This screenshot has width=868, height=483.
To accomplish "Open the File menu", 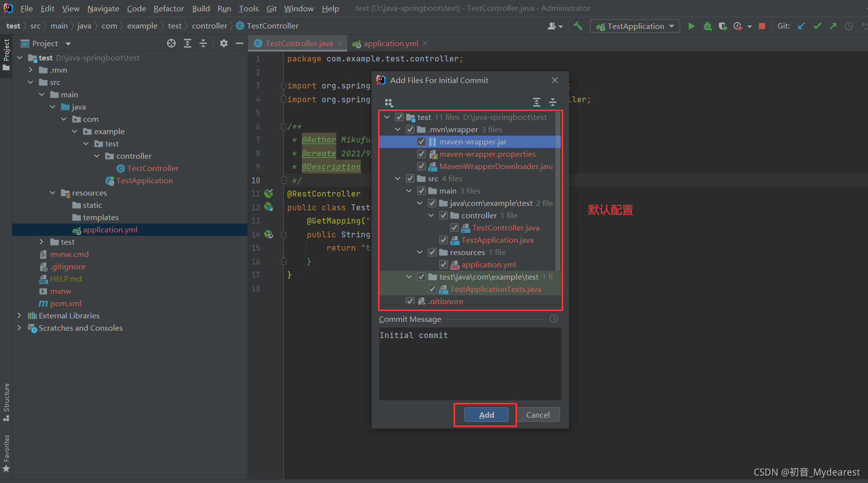I will 27,8.
